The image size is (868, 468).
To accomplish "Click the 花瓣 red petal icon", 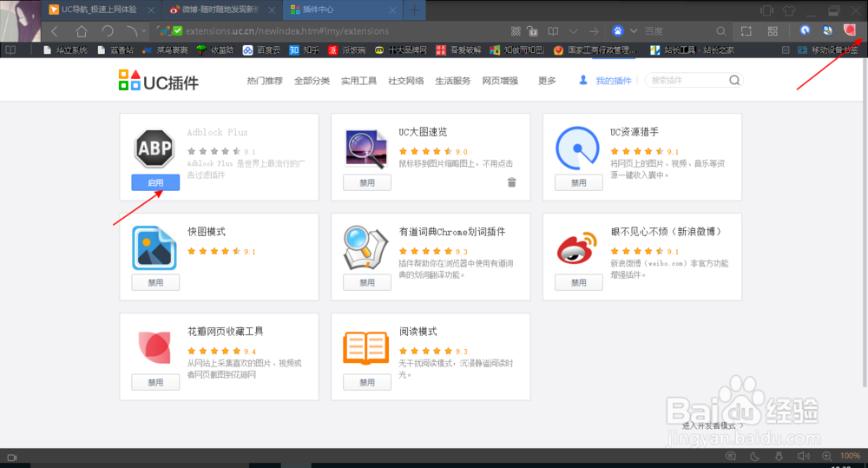I will (155, 347).
